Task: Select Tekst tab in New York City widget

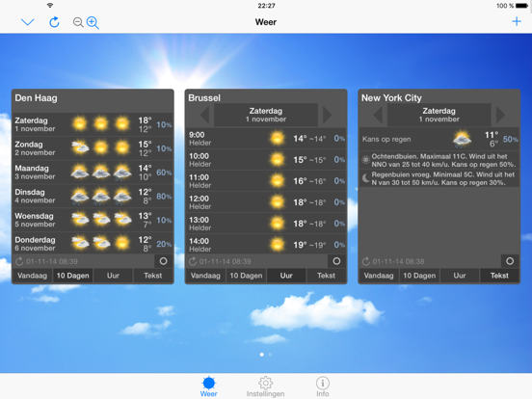Action: [x=499, y=276]
